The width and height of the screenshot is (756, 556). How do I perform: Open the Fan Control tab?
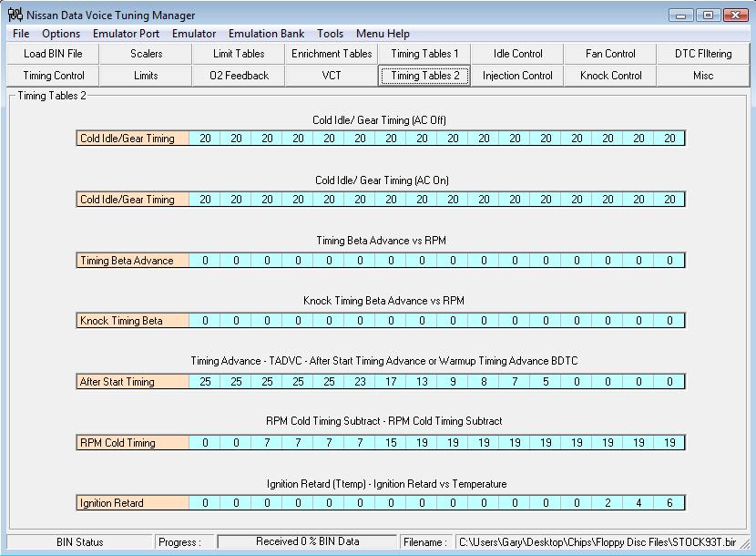[x=610, y=54]
